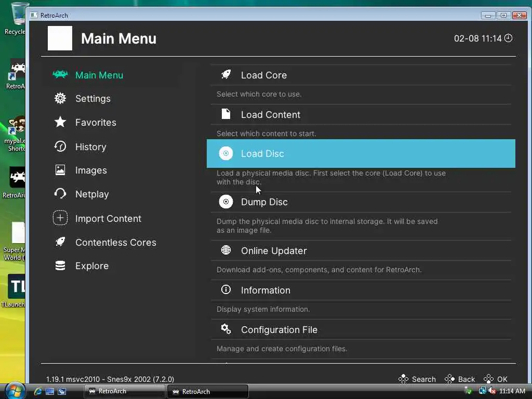Switch to the second RetroArch taskbar button
Viewport: 532px width, 399px height.
[208, 391]
